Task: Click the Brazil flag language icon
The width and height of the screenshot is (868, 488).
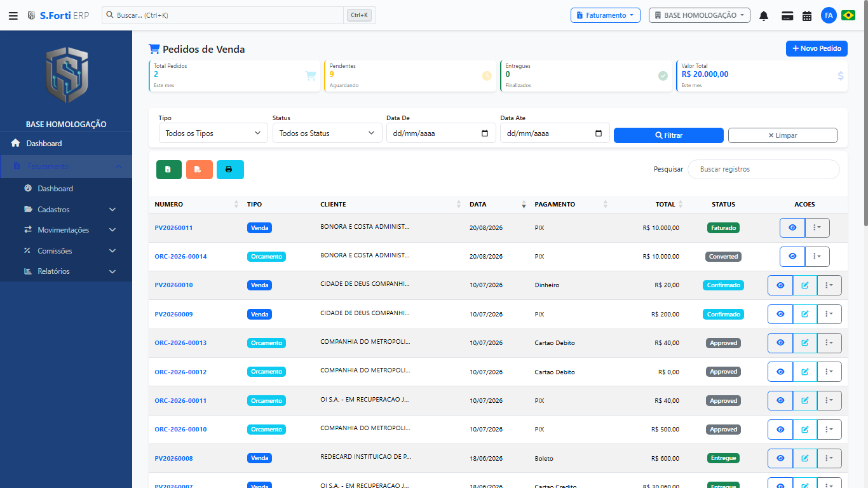Action: coord(848,15)
